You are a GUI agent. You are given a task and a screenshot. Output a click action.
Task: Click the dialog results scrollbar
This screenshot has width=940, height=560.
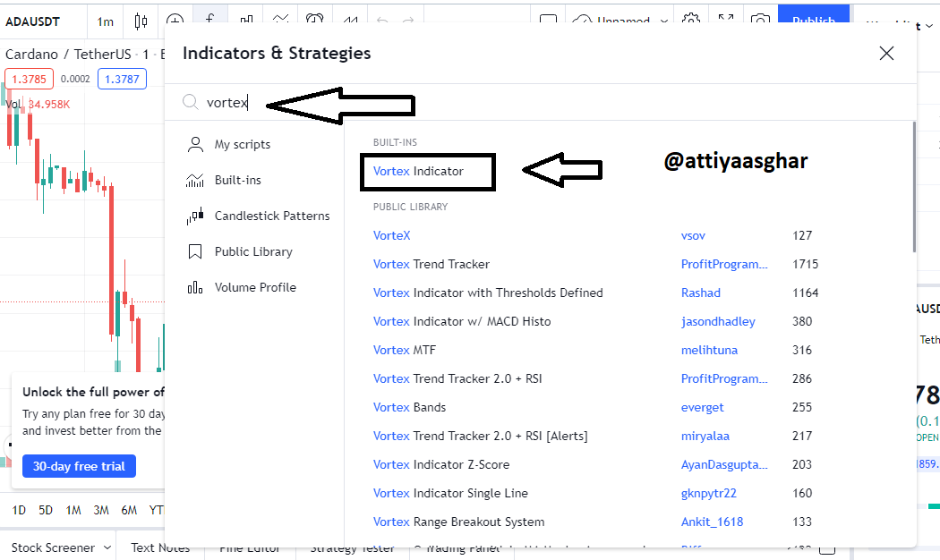(x=914, y=187)
